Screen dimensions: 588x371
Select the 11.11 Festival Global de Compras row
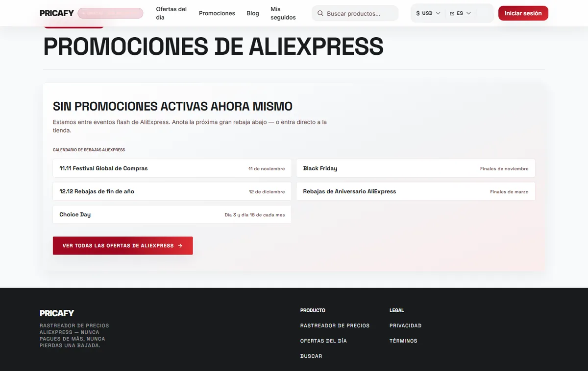tap(172, 168)
